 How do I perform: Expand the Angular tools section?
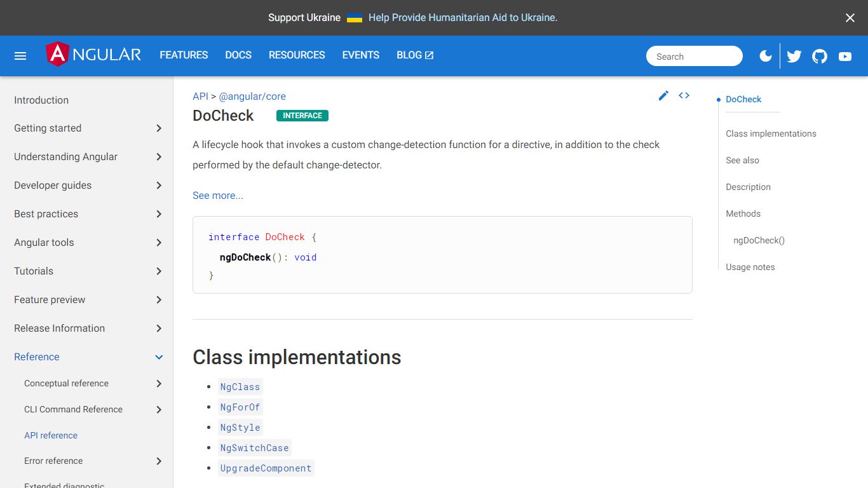86,243
